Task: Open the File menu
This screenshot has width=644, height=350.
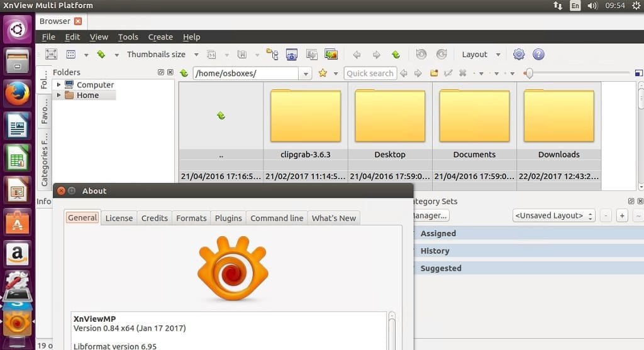Action: click(x=48, y=37)
